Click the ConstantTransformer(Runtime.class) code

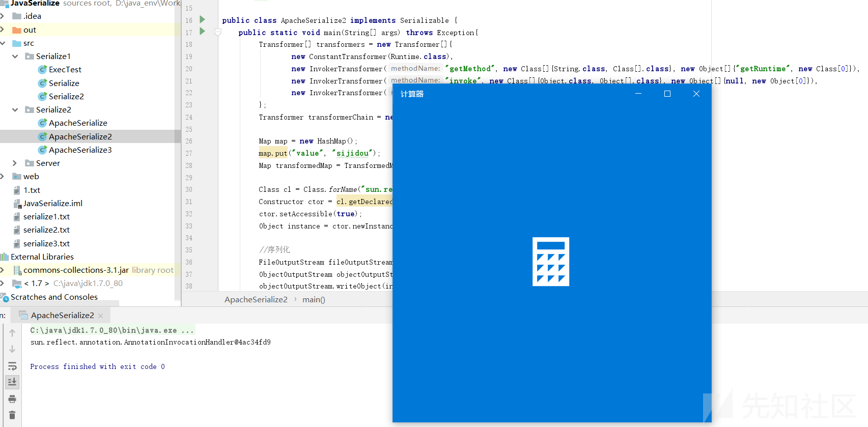point(379,56)
